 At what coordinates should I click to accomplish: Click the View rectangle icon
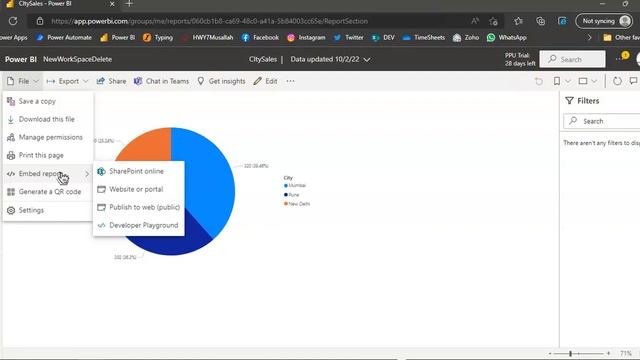point(583,81)
